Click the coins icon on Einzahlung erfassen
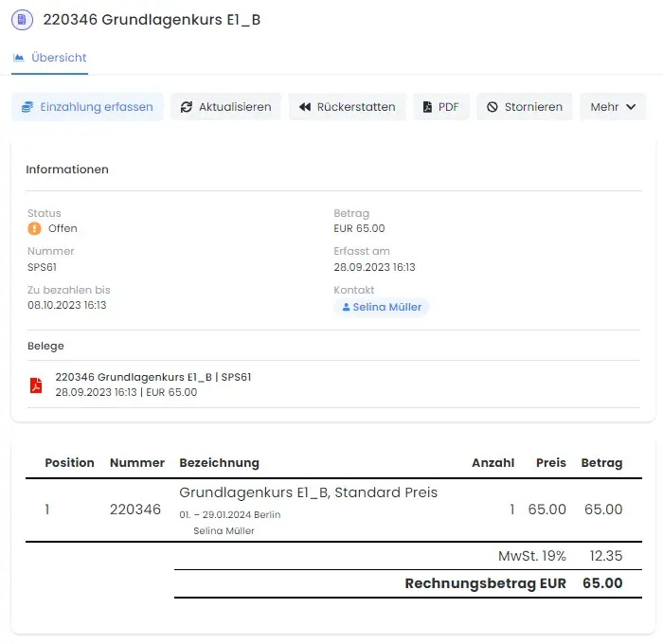 click(x=27, y=107)
